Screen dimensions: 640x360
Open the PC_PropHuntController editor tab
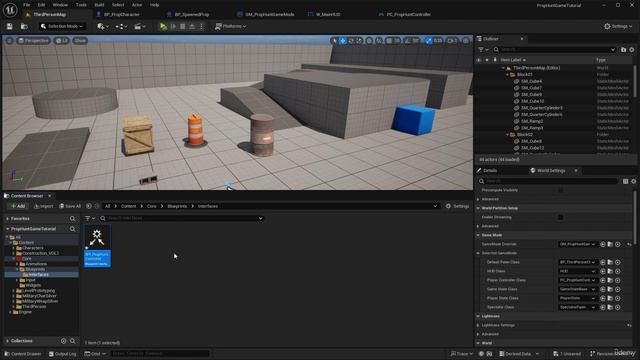point(409,14)
